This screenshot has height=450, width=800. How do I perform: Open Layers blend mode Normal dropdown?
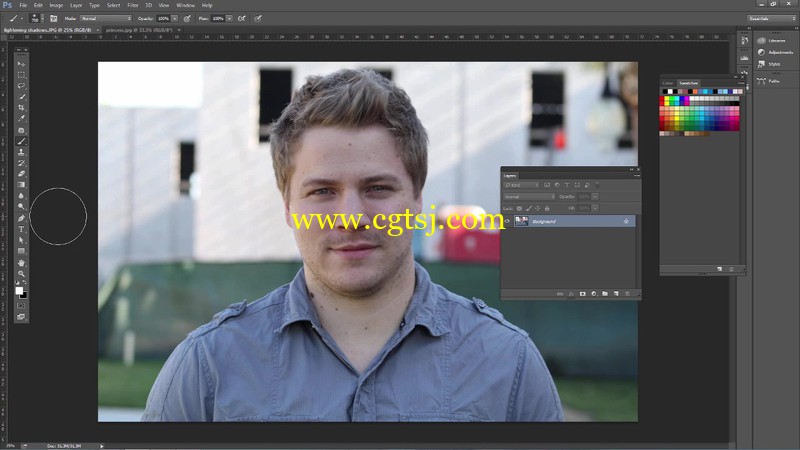[529, 196]
